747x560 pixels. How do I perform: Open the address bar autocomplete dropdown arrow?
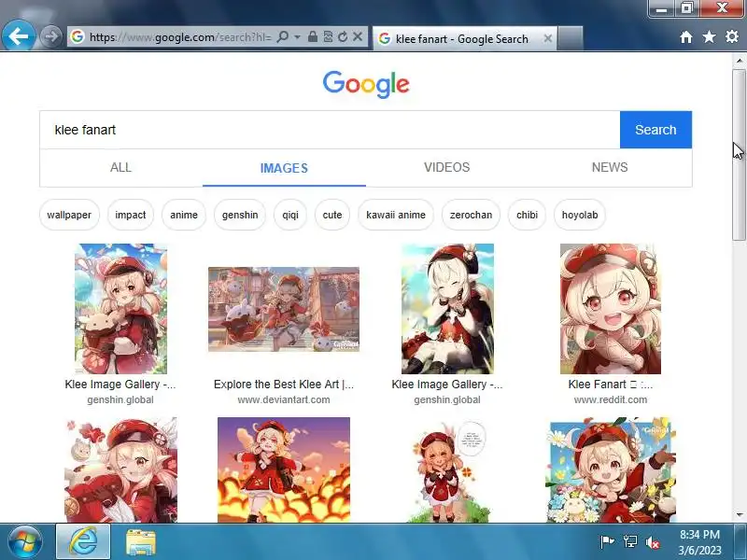click(x=297, y=36)
